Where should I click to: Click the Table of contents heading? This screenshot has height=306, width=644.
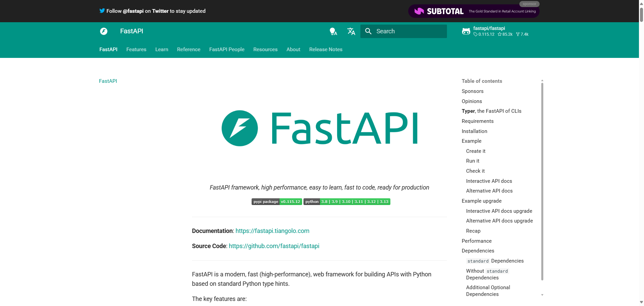tap(482, 81)
